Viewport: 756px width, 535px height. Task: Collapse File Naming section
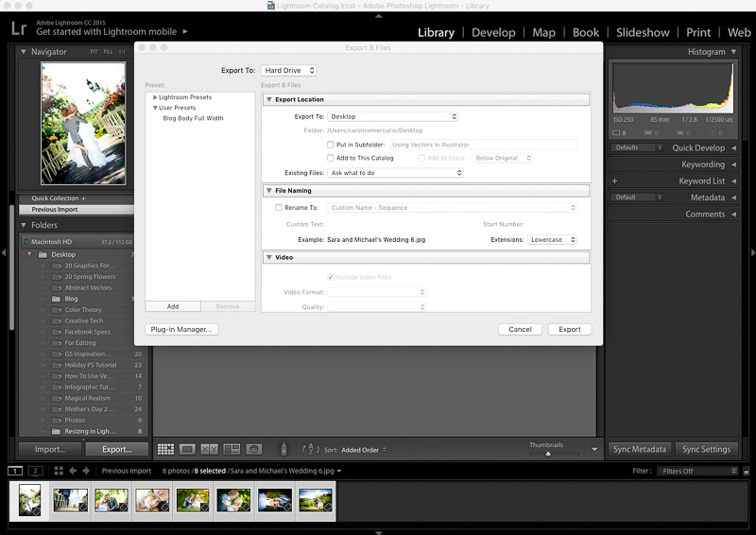coord(269,191)
